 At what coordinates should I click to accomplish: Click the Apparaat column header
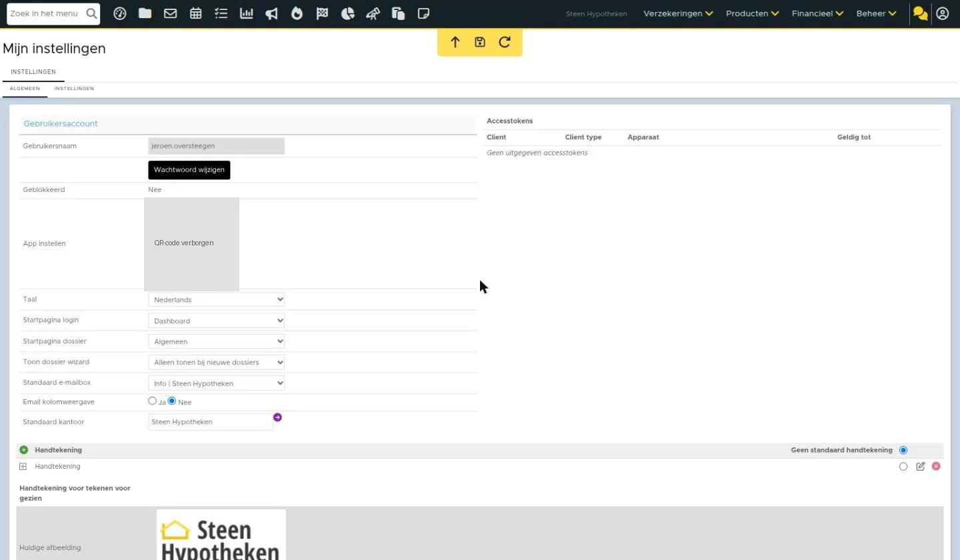coord(643,137)
